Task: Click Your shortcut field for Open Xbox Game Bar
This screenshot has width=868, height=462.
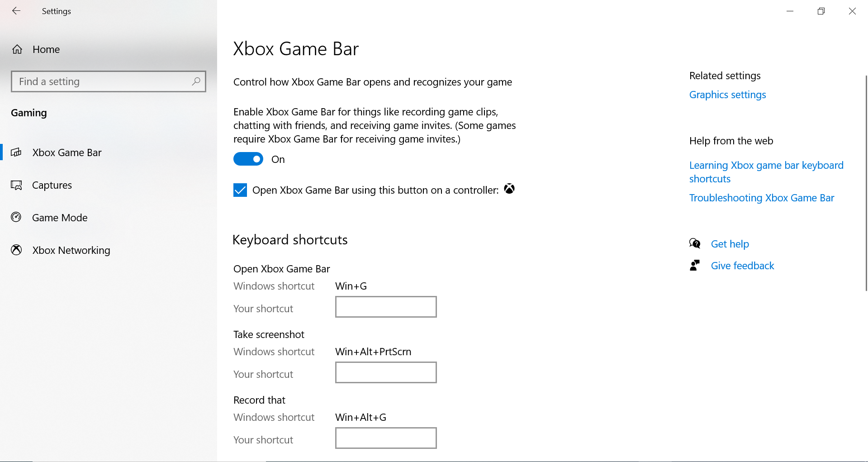Action: (x=385, y=307)
